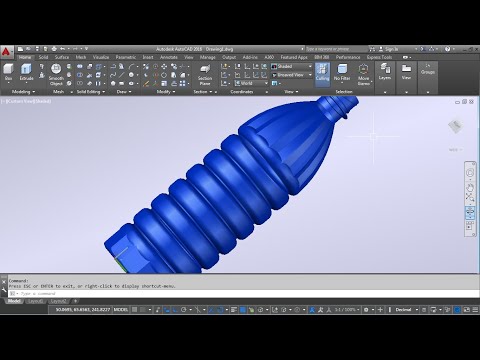Click the Move Gizmo button
Viewport: 480px width, 360px height.
[364, 75]
